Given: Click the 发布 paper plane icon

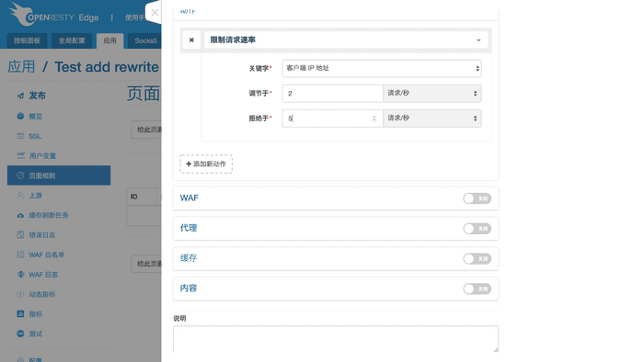Looking at the screenshot, I should coord(20,96).
